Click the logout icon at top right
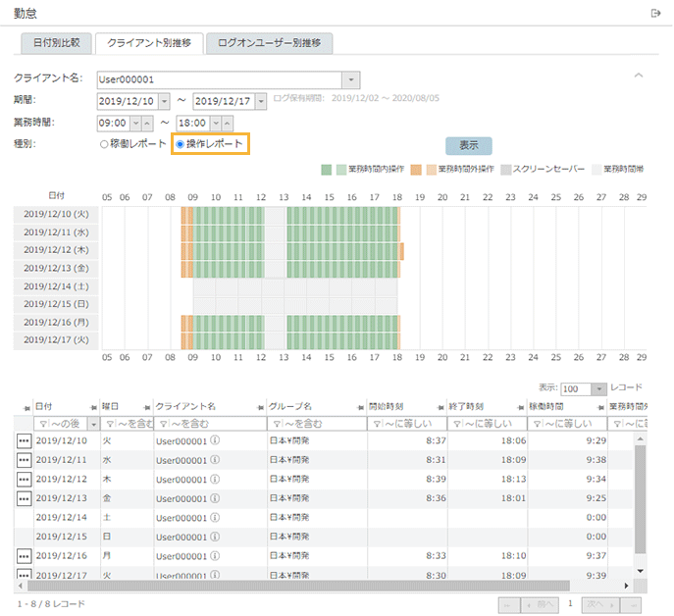This screenshot has width=674, height=616. pos(656,13)
